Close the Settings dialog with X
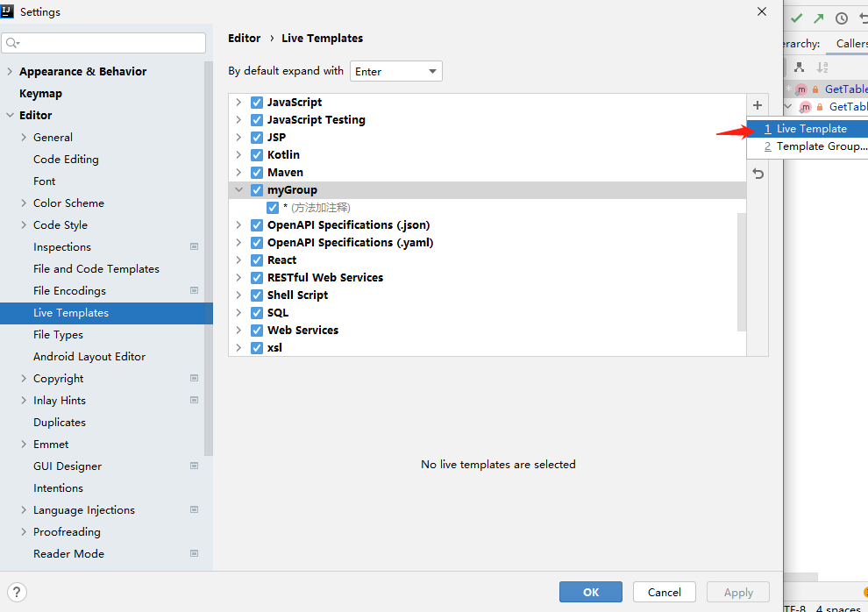Viewport: 868px width, 612px height. tap(762, 11)
